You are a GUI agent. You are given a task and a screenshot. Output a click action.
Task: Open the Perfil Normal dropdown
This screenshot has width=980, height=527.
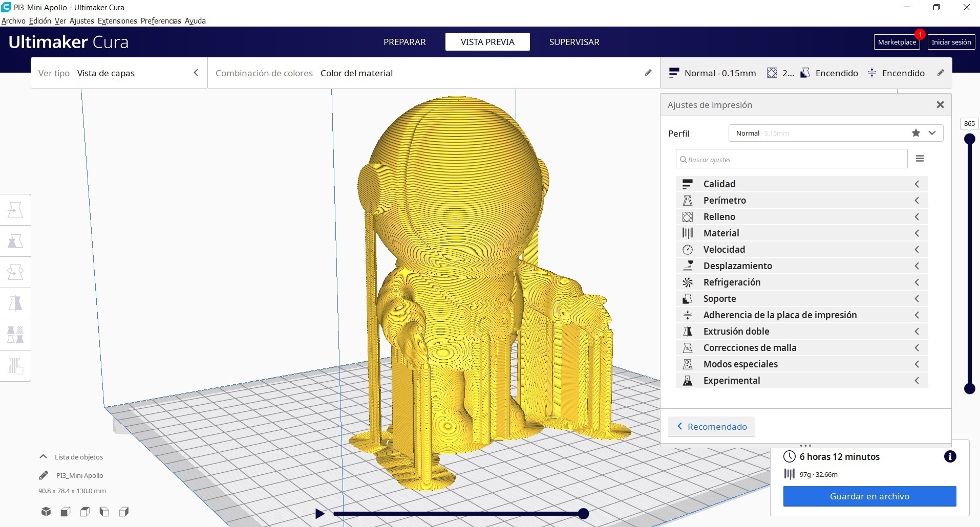pos(932,133)
